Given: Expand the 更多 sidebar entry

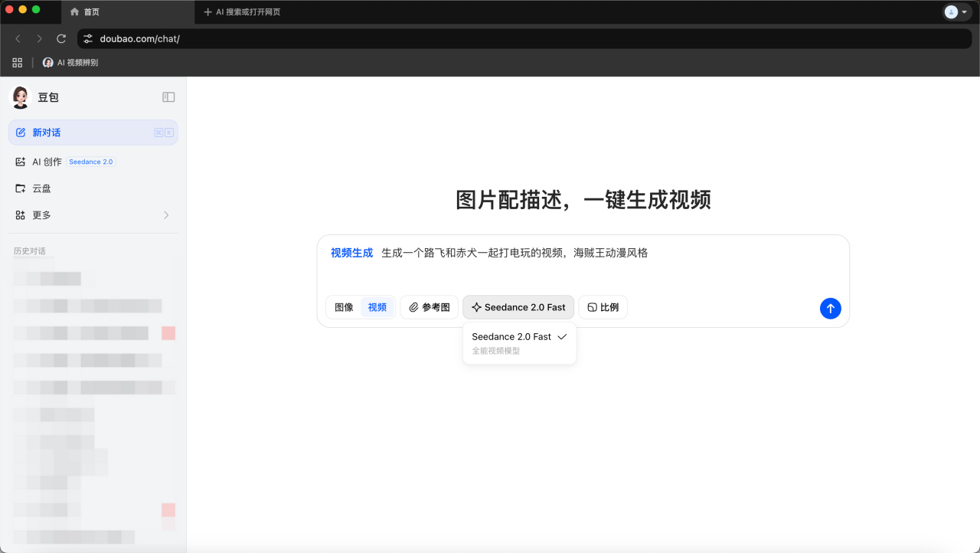Looking at the screenshot, I should click(93, 215).
